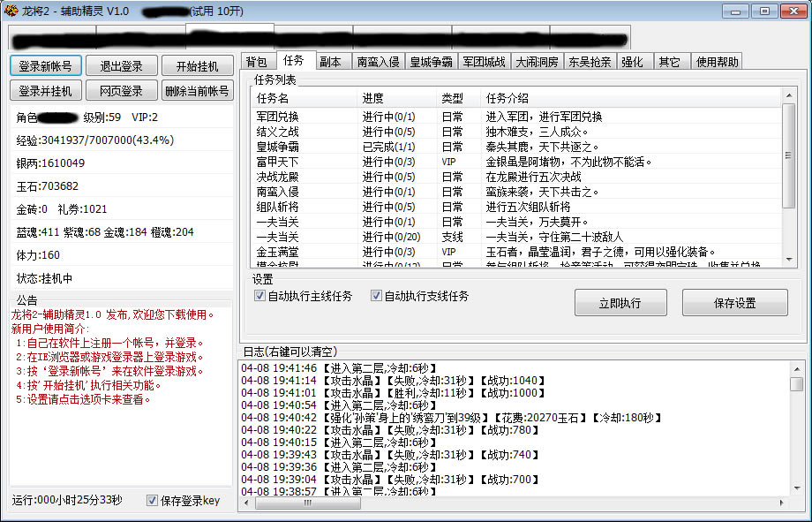Screen dimensions: 812x522
Task: Click log horizontal scroll left arrow
Action: point(247,503)
